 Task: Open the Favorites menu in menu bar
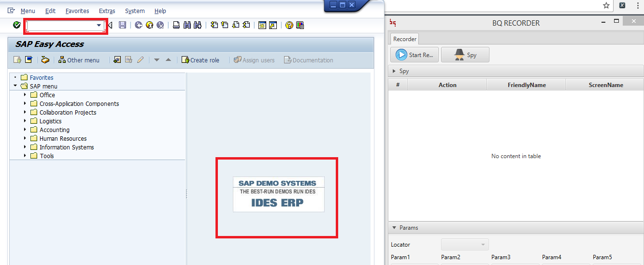tap(77, 11)
